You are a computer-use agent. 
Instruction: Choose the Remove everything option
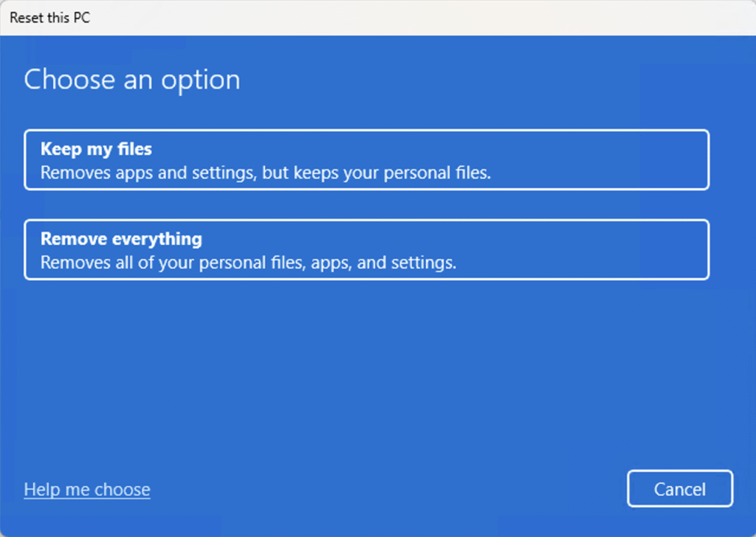(366, 249)
